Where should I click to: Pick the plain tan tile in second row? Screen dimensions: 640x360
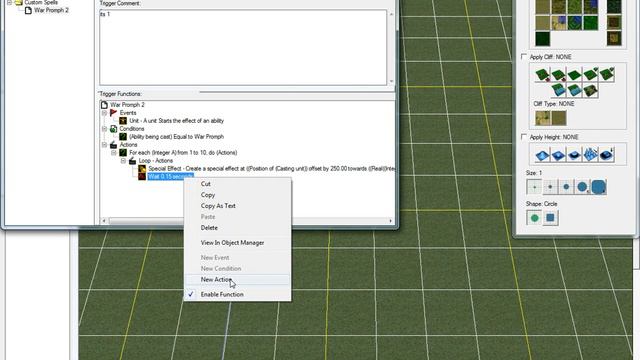click(542, 23)
